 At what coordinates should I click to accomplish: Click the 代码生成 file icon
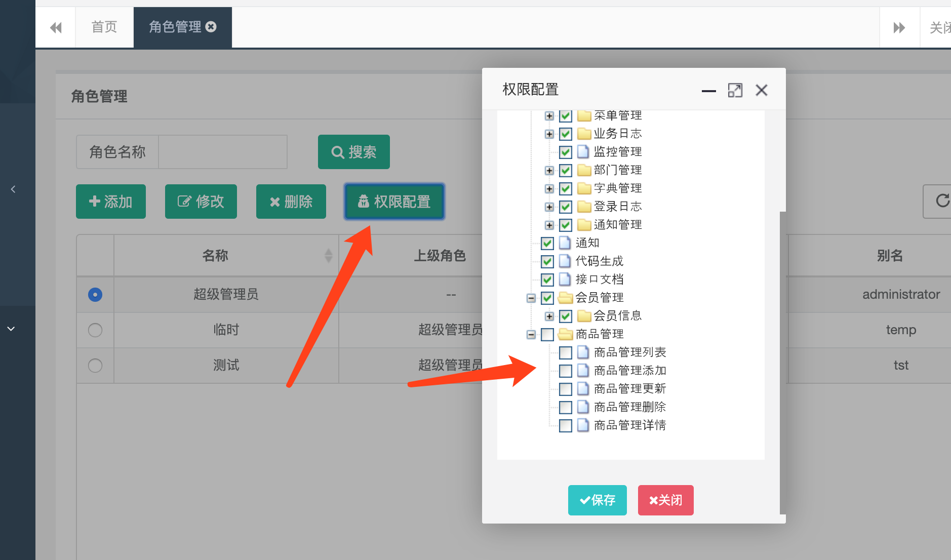point(565,261)
